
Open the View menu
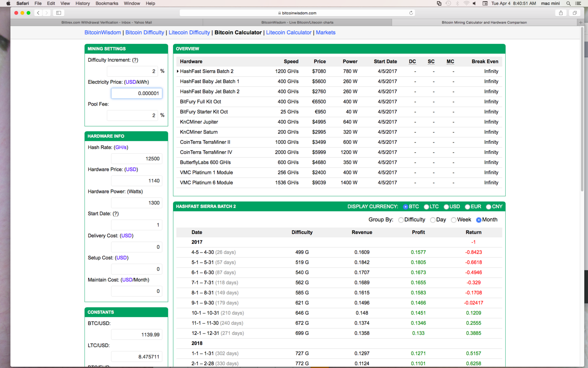pyautogui.click(x=65, y=3)
